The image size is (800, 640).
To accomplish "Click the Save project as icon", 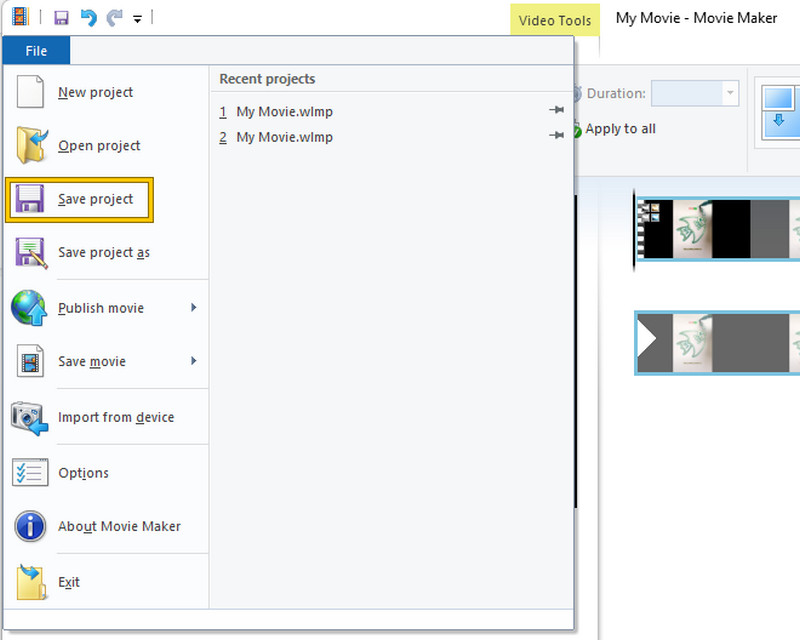I will tap(31, 252).
